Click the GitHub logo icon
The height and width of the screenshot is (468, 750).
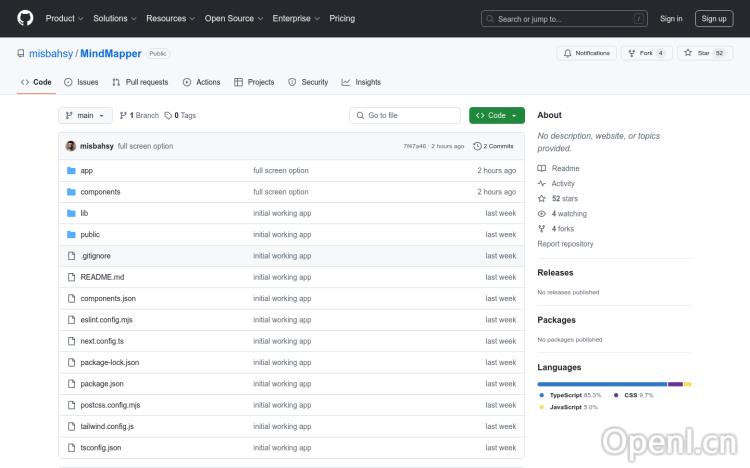click(25, 18)
